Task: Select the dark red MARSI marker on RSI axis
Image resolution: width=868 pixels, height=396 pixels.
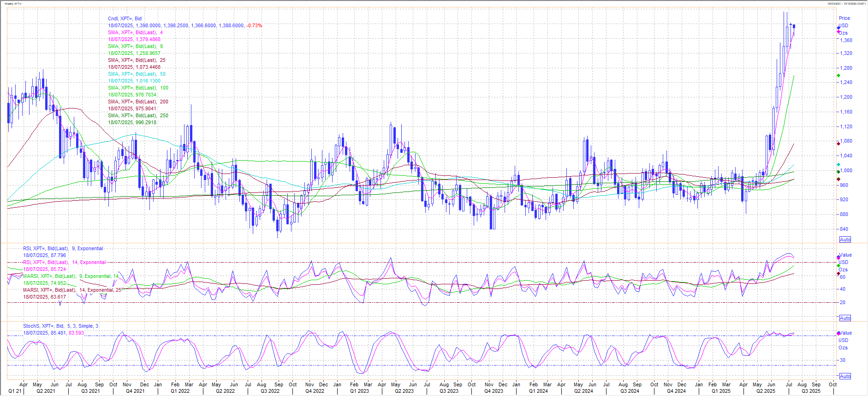Action: click(838, 274)
